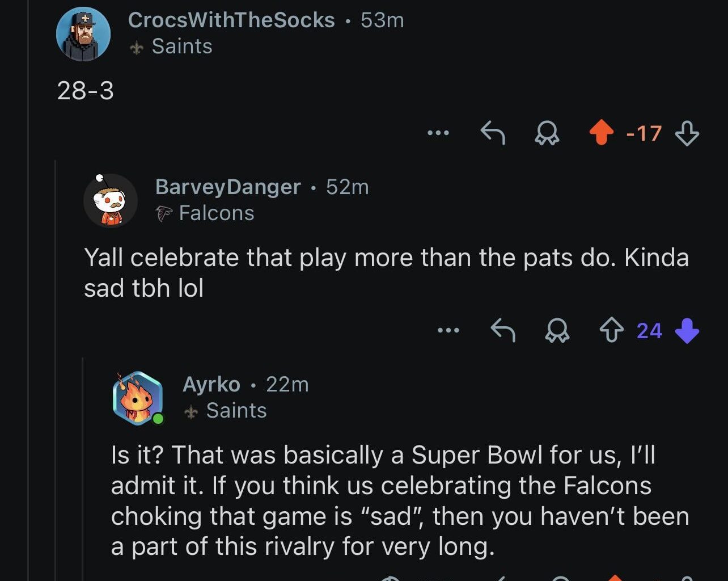Open the three-dot menu on BarveyDanger's comment

(x=448, y=330)
